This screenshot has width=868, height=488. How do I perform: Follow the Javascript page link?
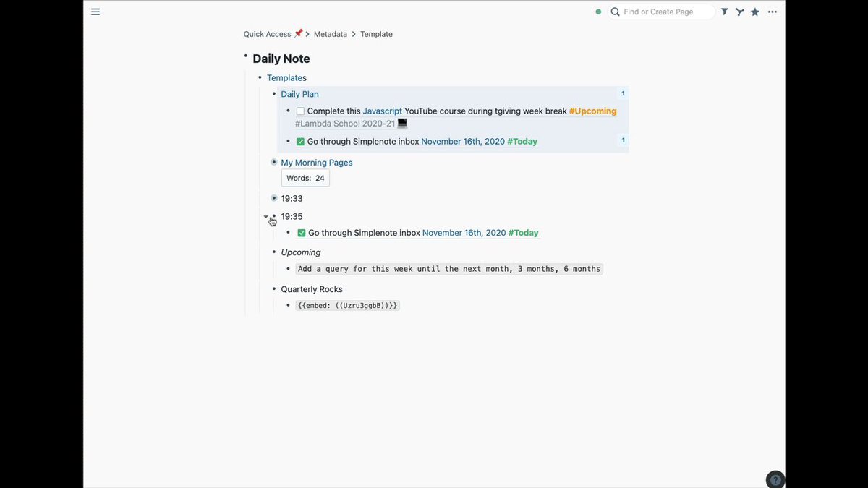pyautogui.click(x=383, y=111)
